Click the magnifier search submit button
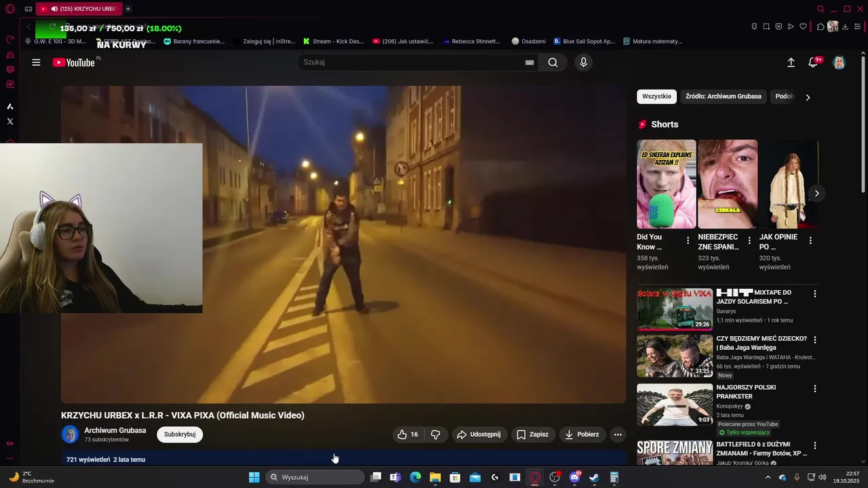Image resolution: width=868 pixels, height=488 pixels. 553,62
